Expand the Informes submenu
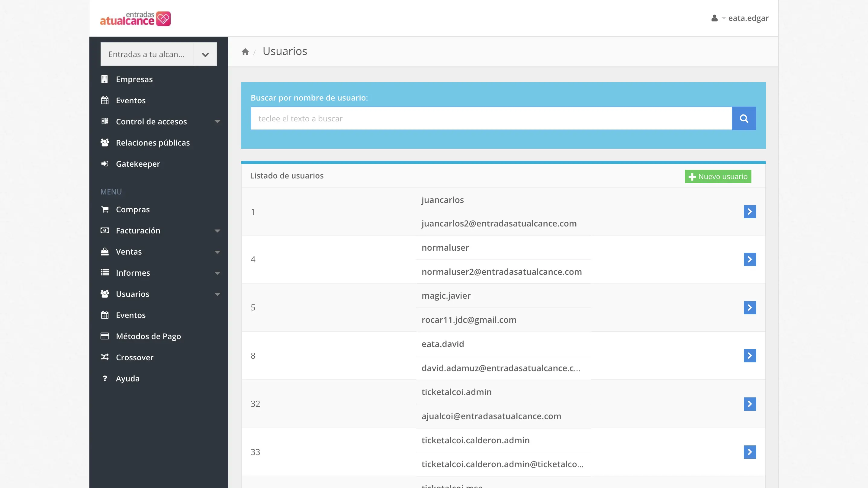This screenshot has width=868, height=488. coord(217,273)
